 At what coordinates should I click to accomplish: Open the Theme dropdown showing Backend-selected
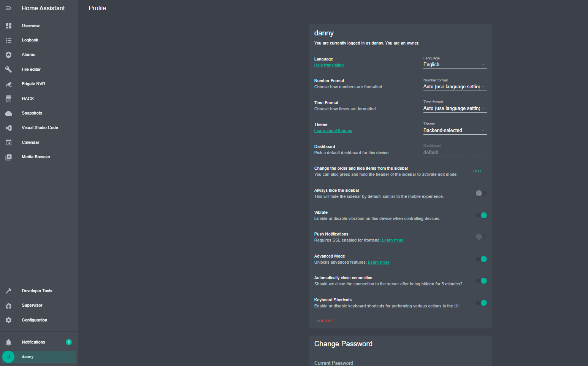point(455,128)
